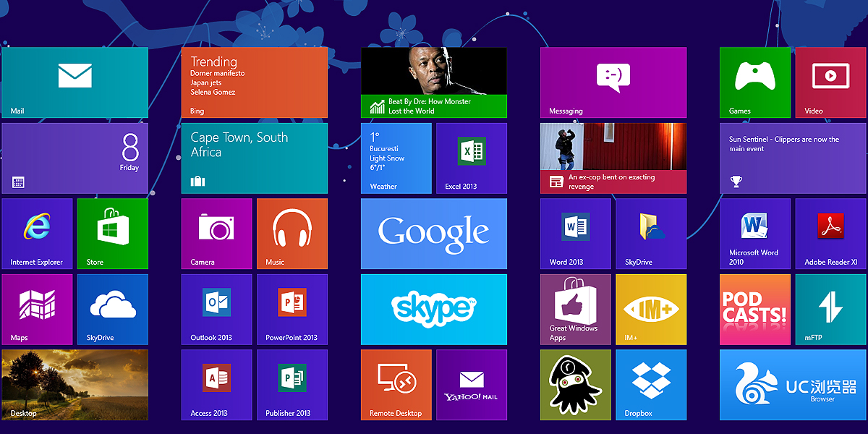Open Remote Desktop
Screen dimensions: 868x434
tap(396, 385)
